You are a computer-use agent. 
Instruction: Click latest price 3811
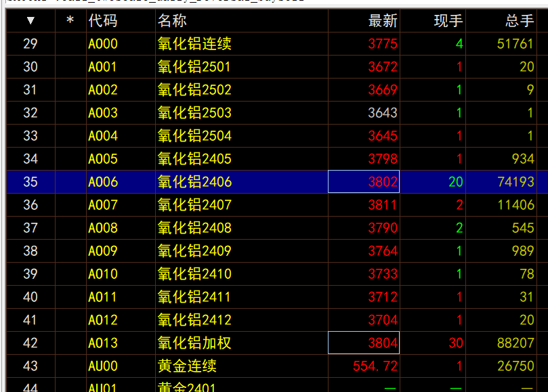382,204
